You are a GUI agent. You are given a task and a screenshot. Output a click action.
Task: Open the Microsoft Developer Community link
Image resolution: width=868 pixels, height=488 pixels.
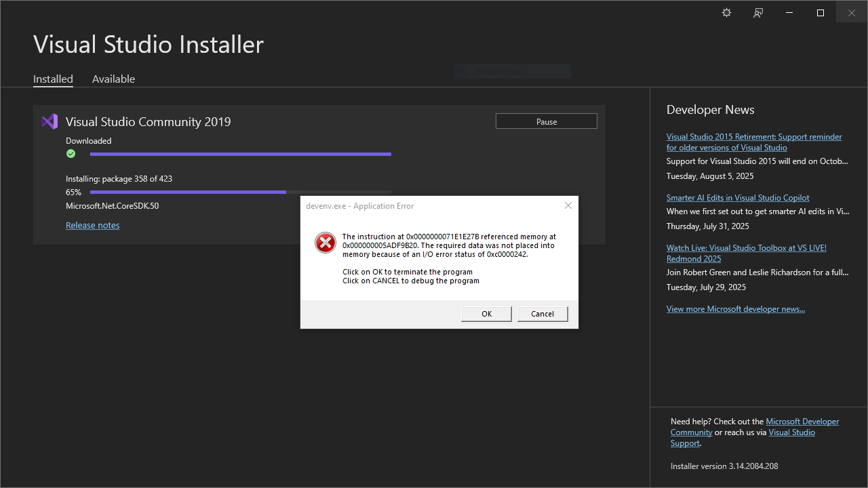755,427
